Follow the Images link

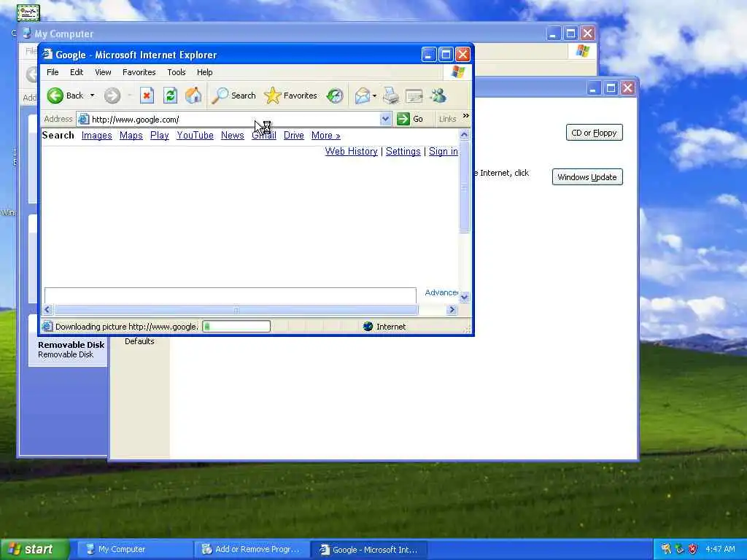[97, 136]
